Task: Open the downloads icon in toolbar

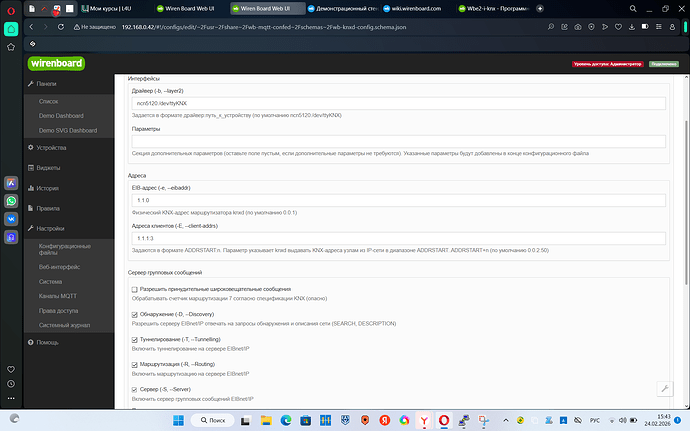Action: point(631,27)
